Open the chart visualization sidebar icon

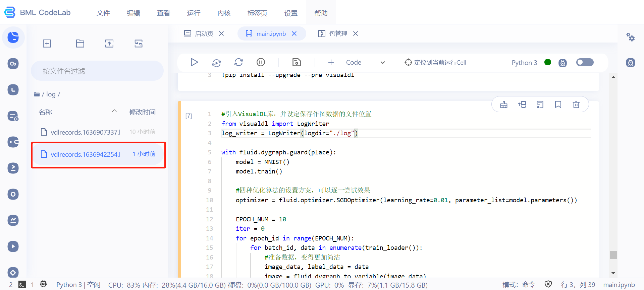13,220
